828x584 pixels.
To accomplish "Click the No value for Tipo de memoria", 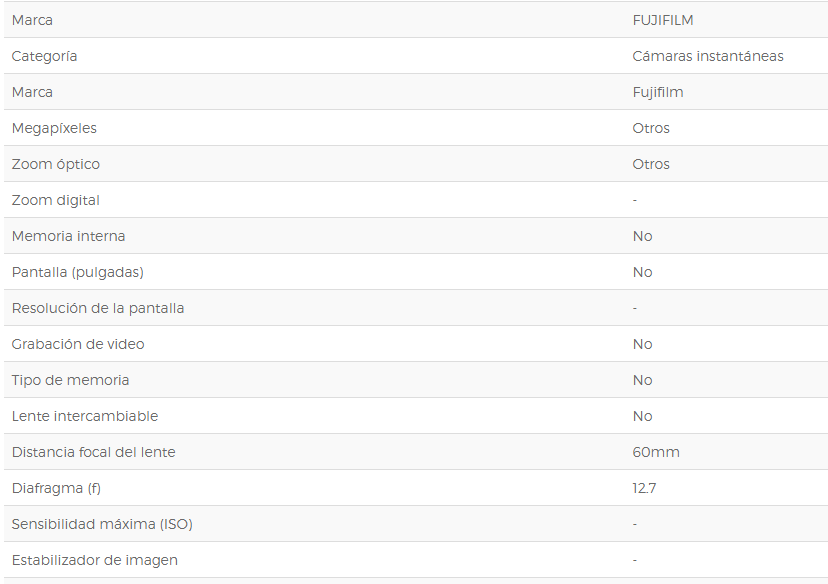I will (x=642, y=380).
